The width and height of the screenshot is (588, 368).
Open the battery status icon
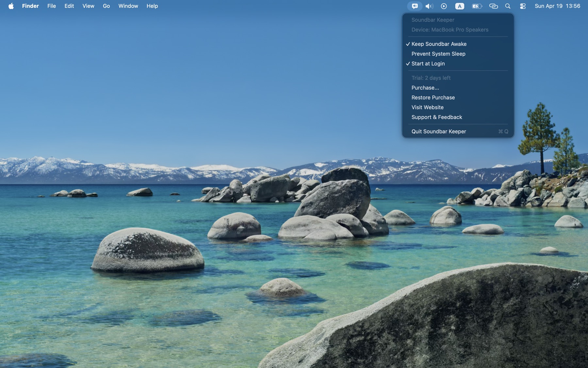[x=477, y=6]
